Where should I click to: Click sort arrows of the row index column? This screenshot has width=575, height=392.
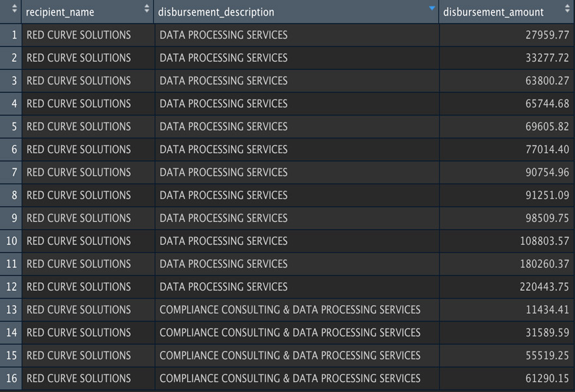14,8
